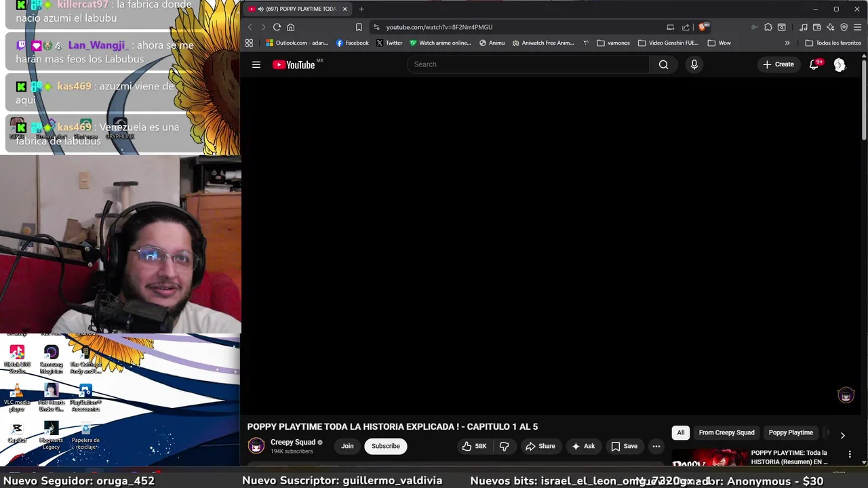Open site information icon beside URL

click(x=376, y=27)
